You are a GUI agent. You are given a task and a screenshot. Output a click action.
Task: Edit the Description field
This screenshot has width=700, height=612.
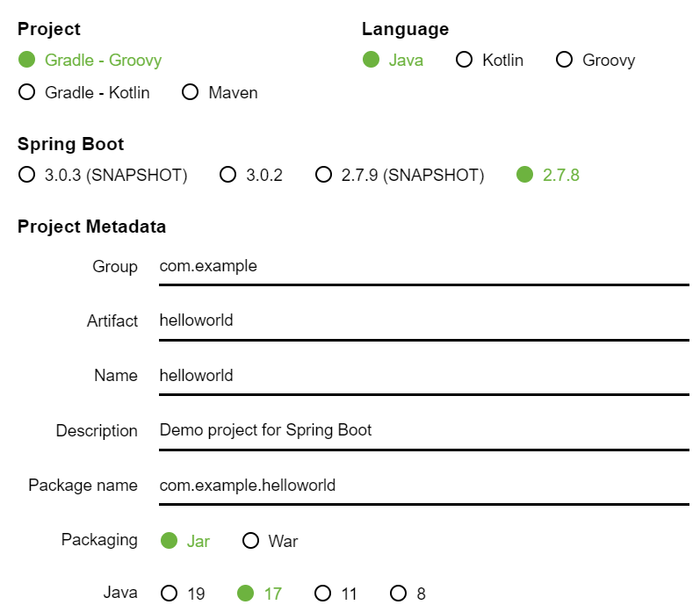[423, 430]
